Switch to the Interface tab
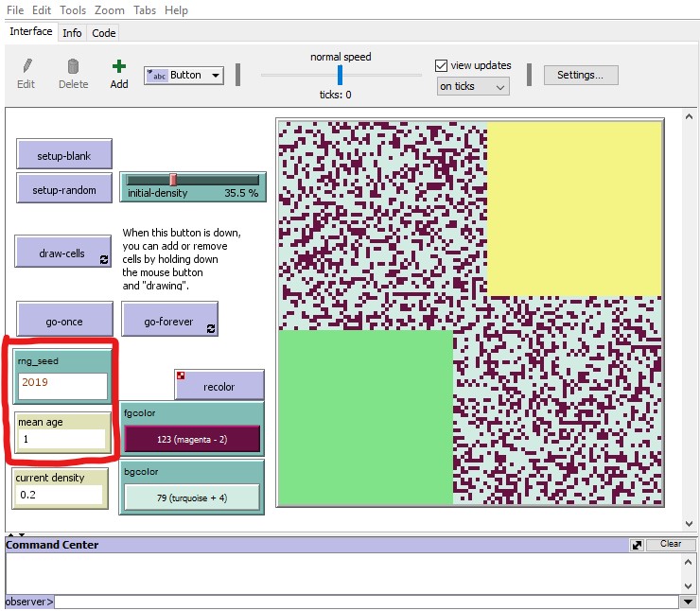700x611 pixels. click(31, 32)
